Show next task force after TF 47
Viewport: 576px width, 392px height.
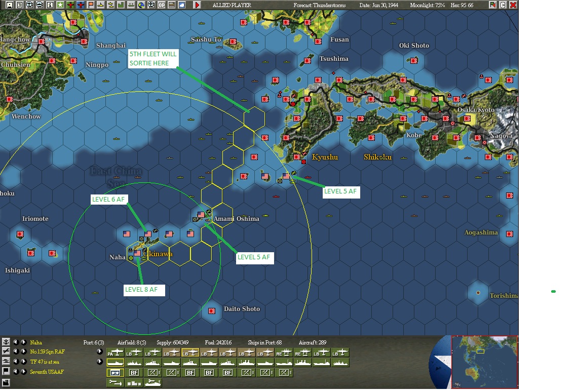23,362
